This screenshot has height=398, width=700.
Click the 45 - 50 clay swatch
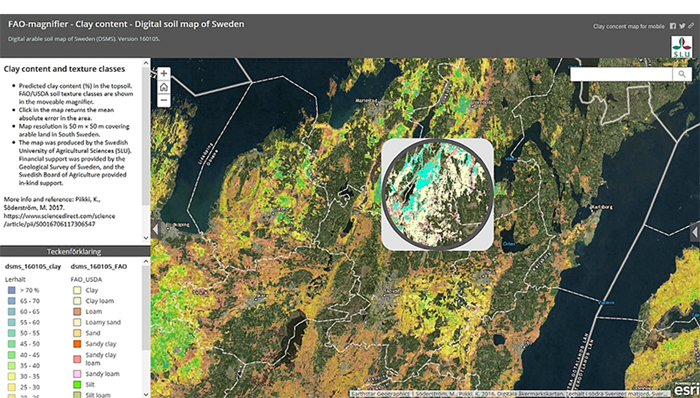click(12, 344)
